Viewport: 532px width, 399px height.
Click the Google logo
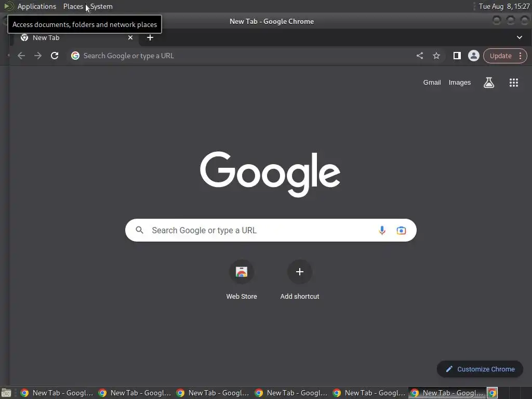(270, 174)
